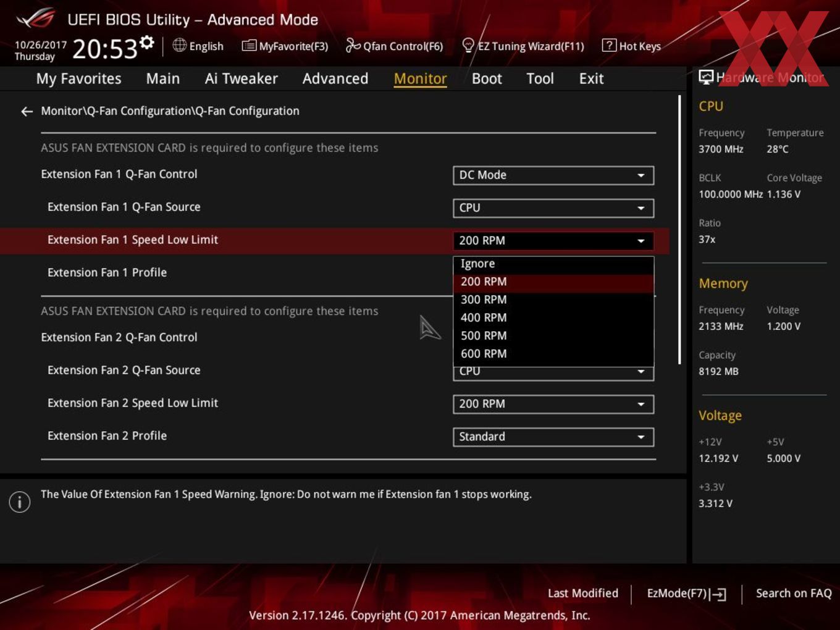Image resolution: width=840 pixels, height=630 pixels.
Task: Select 300 RPM option
Action: (553, 300)
